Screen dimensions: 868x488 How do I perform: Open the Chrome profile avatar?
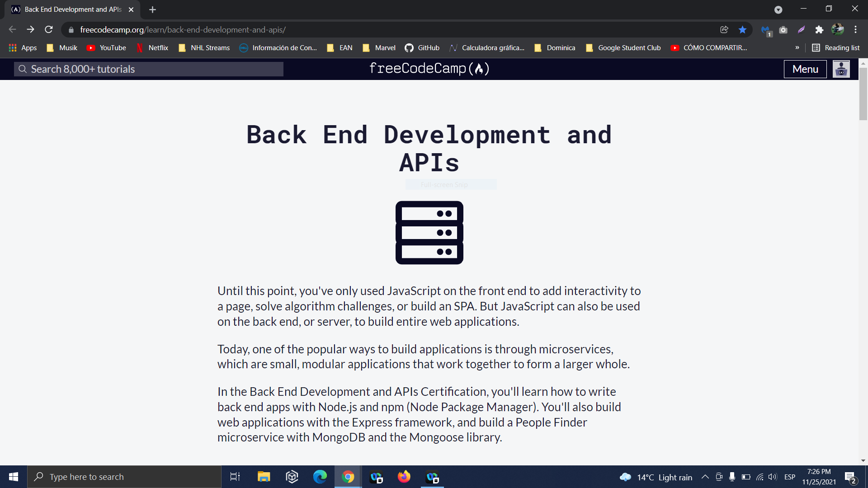pos(838,30)
